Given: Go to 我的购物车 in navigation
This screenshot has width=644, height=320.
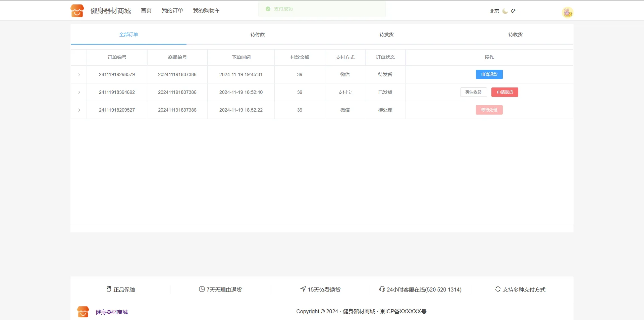Looking at the screenshot, I should pos(206,11).
